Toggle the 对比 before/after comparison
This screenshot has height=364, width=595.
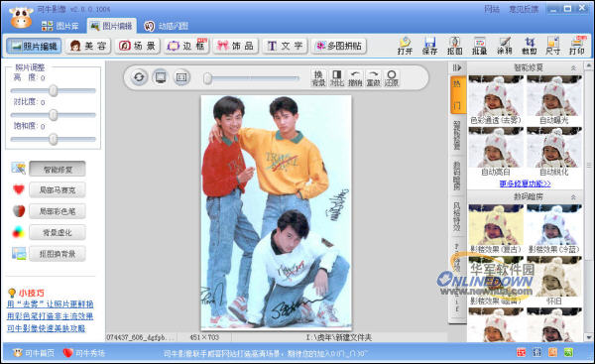pyautogui.click(x=336, y=77)
